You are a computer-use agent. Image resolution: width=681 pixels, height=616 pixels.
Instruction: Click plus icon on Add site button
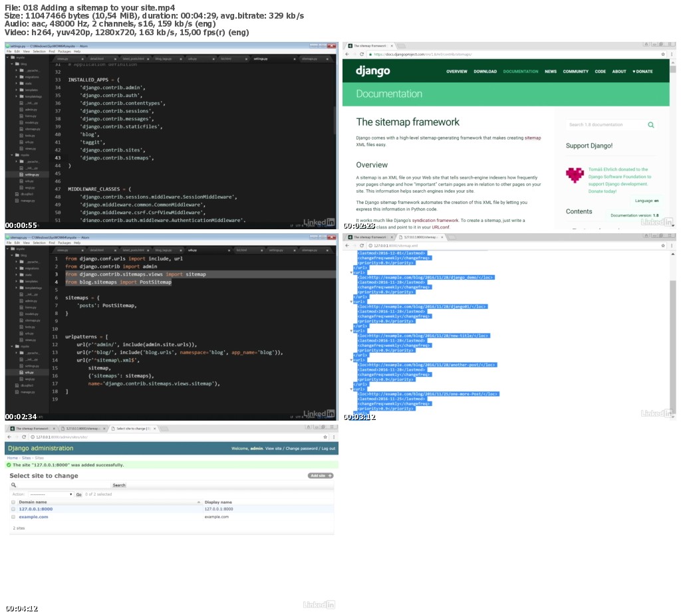coord(330,476)
